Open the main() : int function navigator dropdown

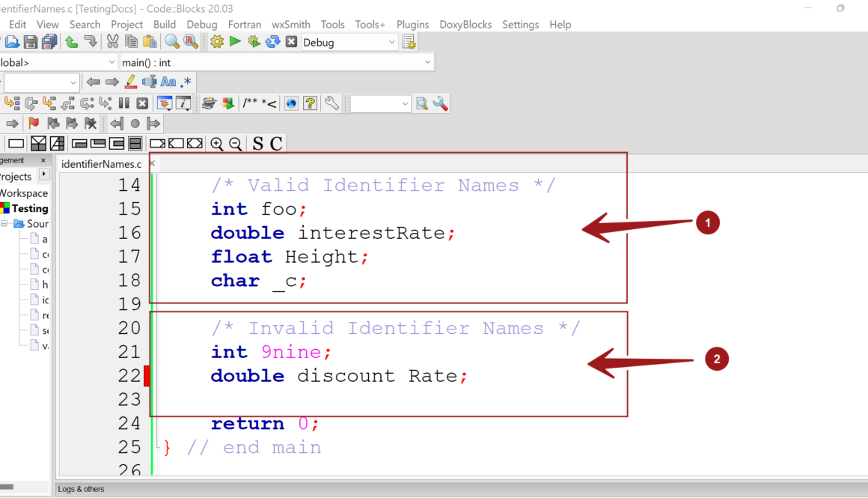pyautogui.click(x=277, y=61)
